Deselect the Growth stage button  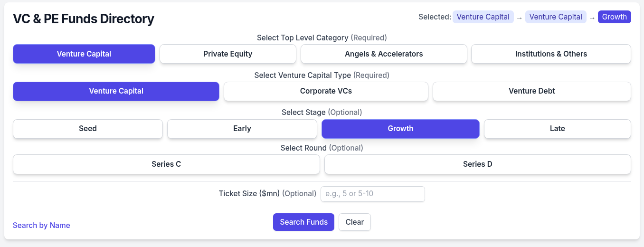[400, 129]
